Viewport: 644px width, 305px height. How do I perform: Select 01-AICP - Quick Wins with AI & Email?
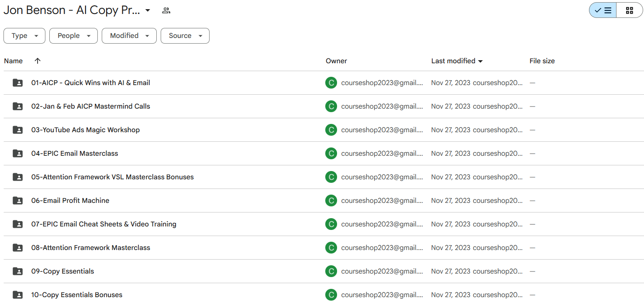point(91,83)
